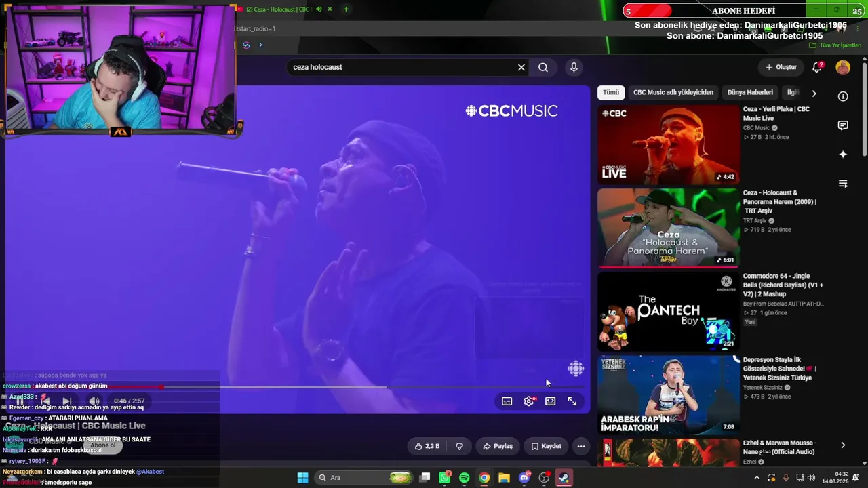Open OBS Studio from the taskbar
The width and height of the screenshot is (868, 488).
[544, 478]
